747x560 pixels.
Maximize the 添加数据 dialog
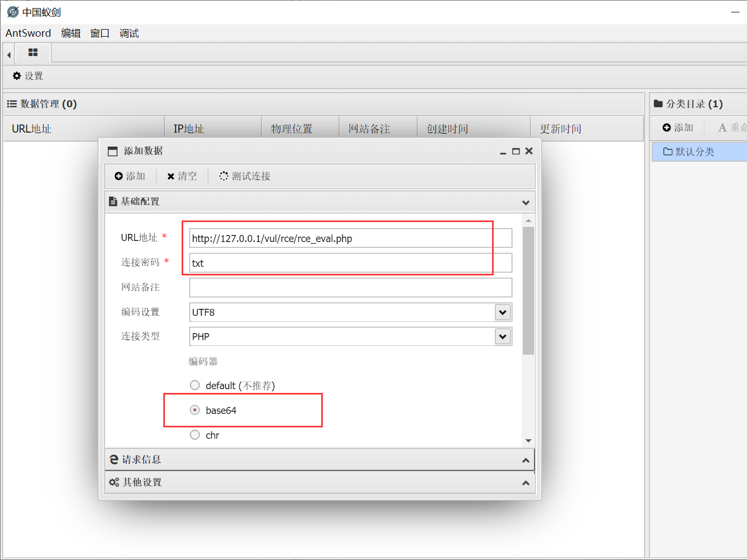point(516,151)
